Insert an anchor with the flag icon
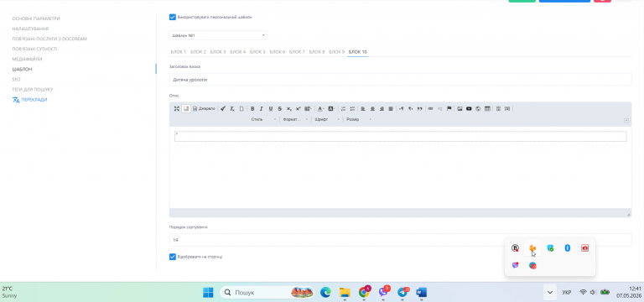The image size is (644, 302). (449, 109)
